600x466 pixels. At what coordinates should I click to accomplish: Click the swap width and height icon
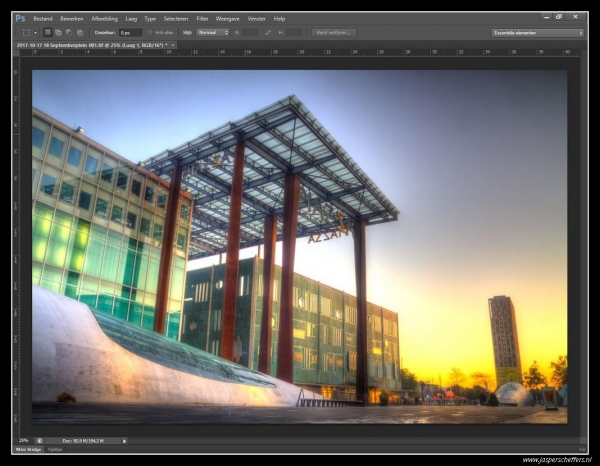point(268,32)
